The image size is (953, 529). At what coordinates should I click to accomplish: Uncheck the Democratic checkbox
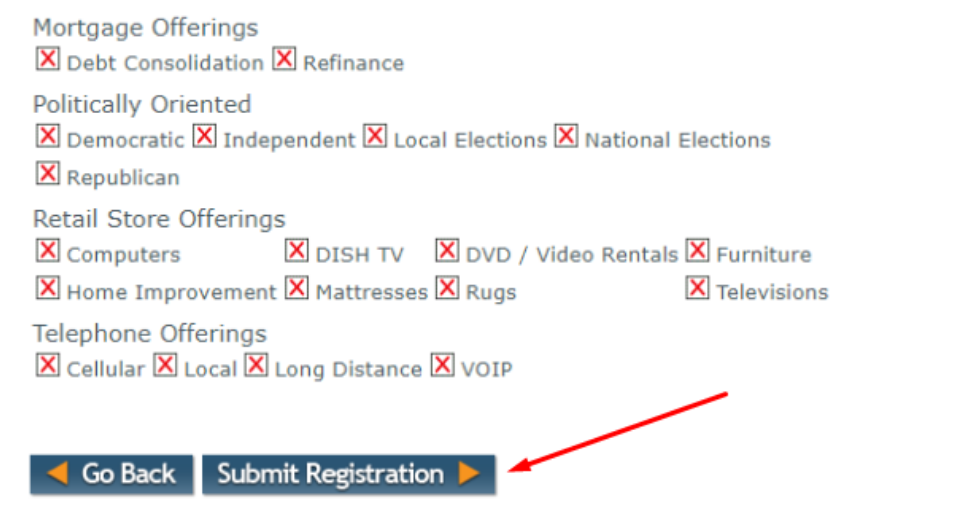point(47,136)
